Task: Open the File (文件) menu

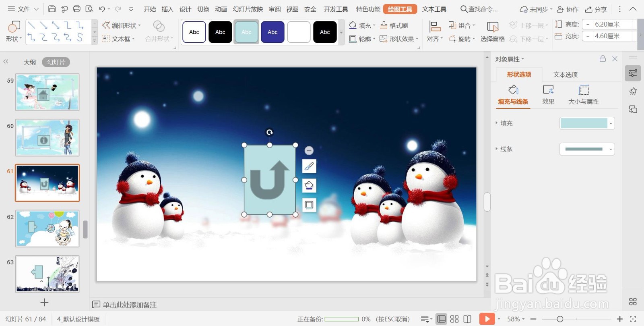Action: 23,9
